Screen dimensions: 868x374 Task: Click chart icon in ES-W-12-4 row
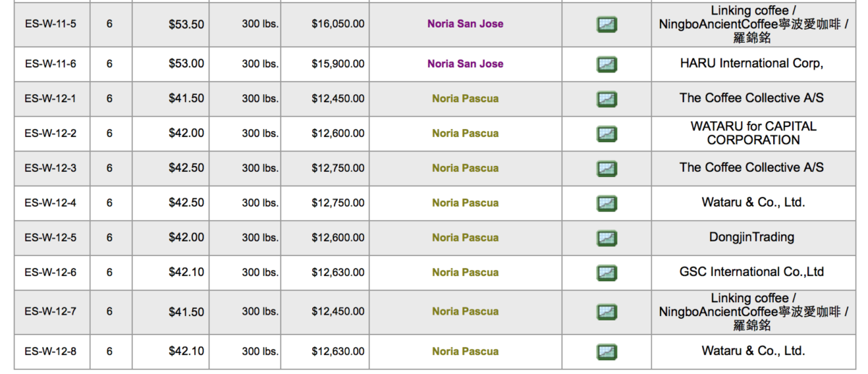click(x=606, y=204)
